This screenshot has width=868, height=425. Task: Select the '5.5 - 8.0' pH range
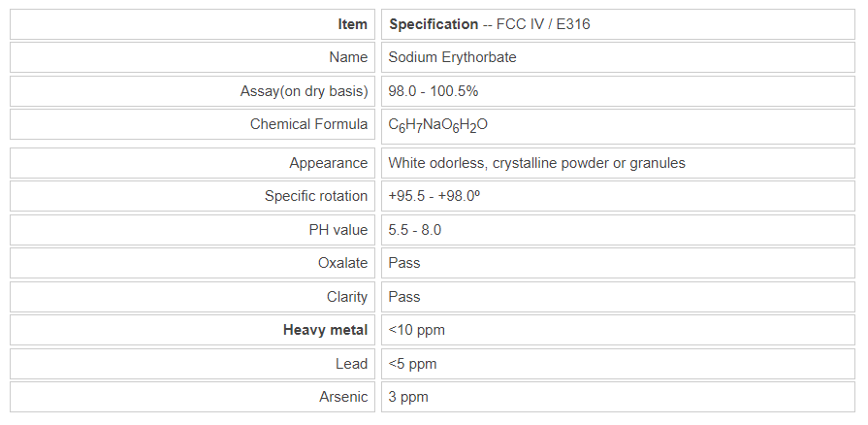[x=415, y=230]
